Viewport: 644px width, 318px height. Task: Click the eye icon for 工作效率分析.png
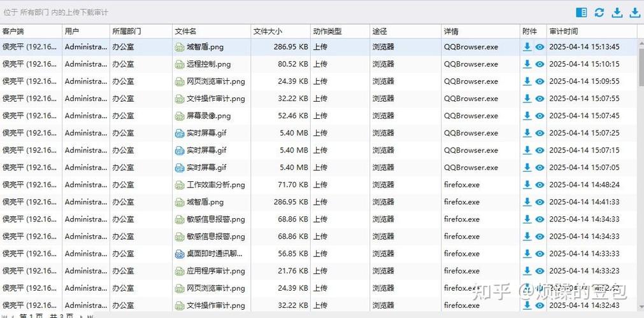point(540,185)
